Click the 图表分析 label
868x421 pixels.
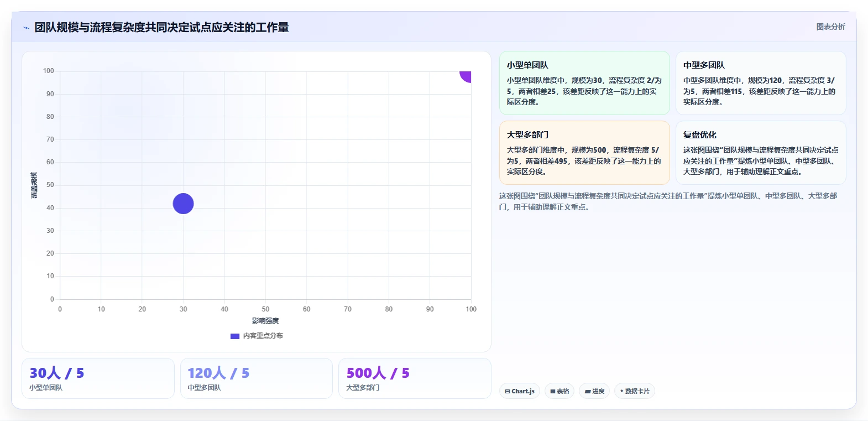(830, 27)
